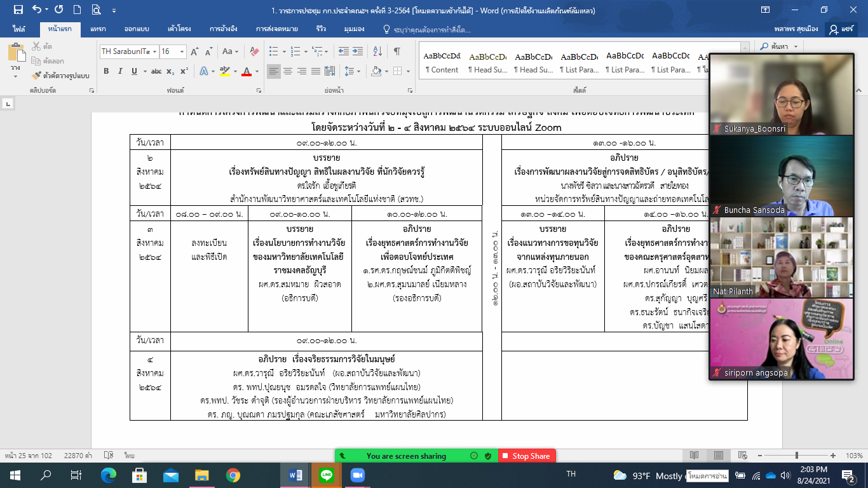Switch to the แทรก (Insert) tab
The width and height of the screenshot is (868, 488).
point(98,29)
